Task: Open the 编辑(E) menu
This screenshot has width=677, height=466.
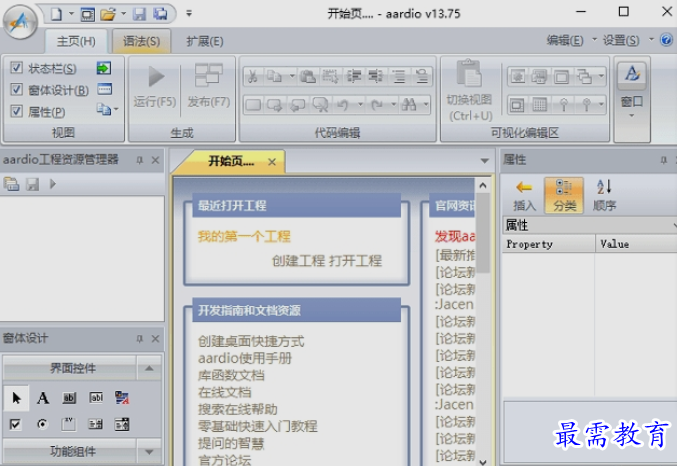Action: coord(565,41)
